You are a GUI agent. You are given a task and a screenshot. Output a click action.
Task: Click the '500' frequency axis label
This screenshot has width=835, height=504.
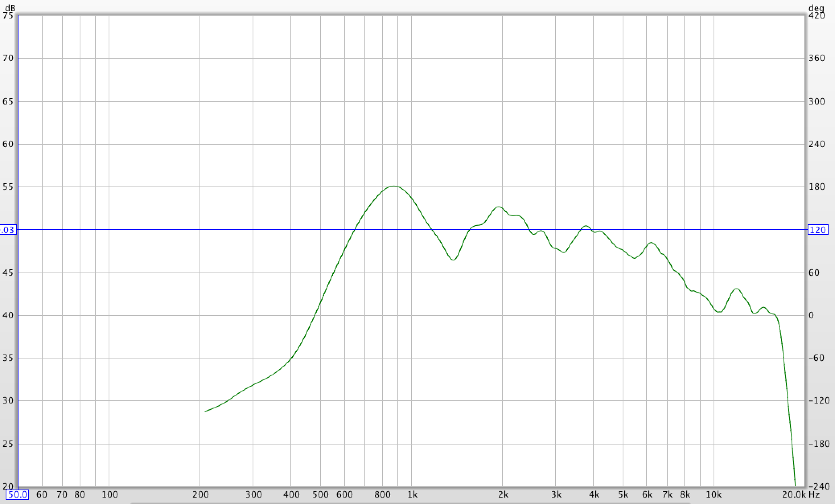pos(321,494)
